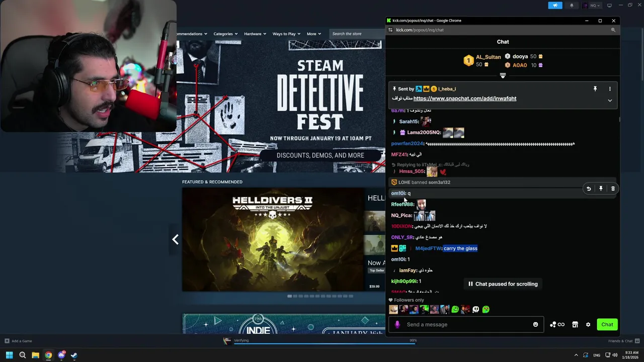Image resolution: width=644 pixels, height=362 pixels.
Task: Switch to Google Chrome in taskbar
Action: pos(48,355)
